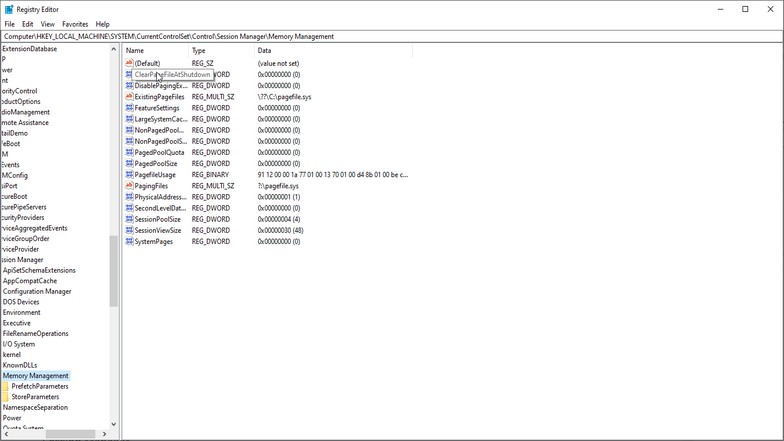Select the SystemPages DWORD icon
The height and width of the screenshot is (441, 784).
pos(129,242)
